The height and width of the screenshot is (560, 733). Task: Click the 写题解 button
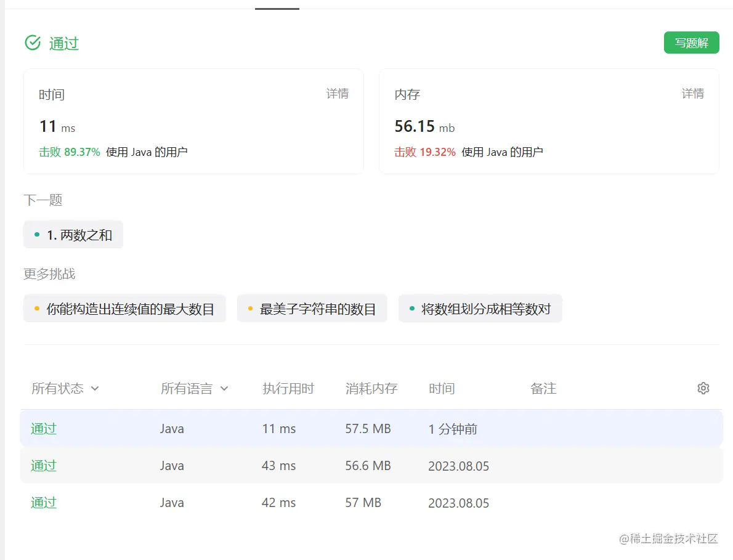(x=691, y=43)
